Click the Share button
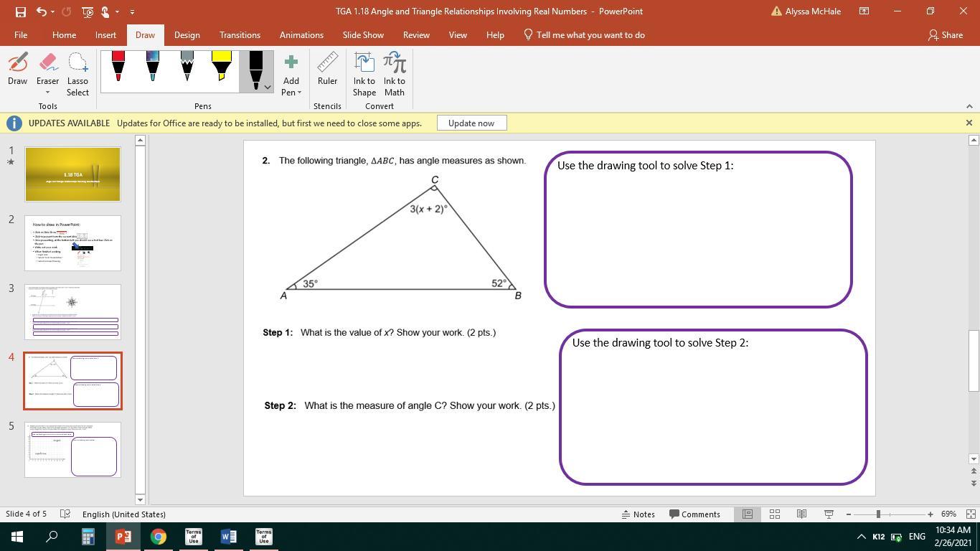The height and width of the screenshot is (551, 980). pyautogui.click(x=946, y=35)
